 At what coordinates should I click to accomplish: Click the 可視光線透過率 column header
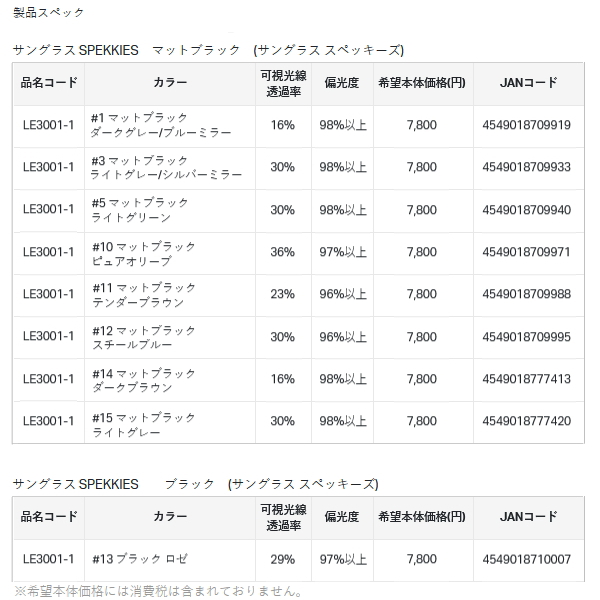tap(282, 82)
